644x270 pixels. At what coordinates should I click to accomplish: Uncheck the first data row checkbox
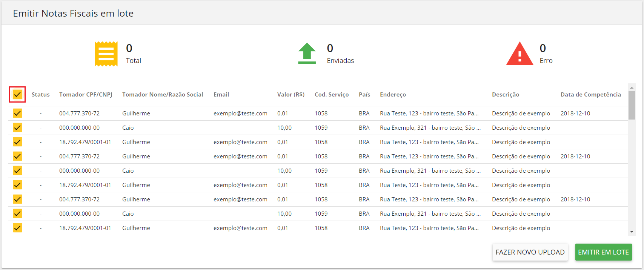click(17, 113)
